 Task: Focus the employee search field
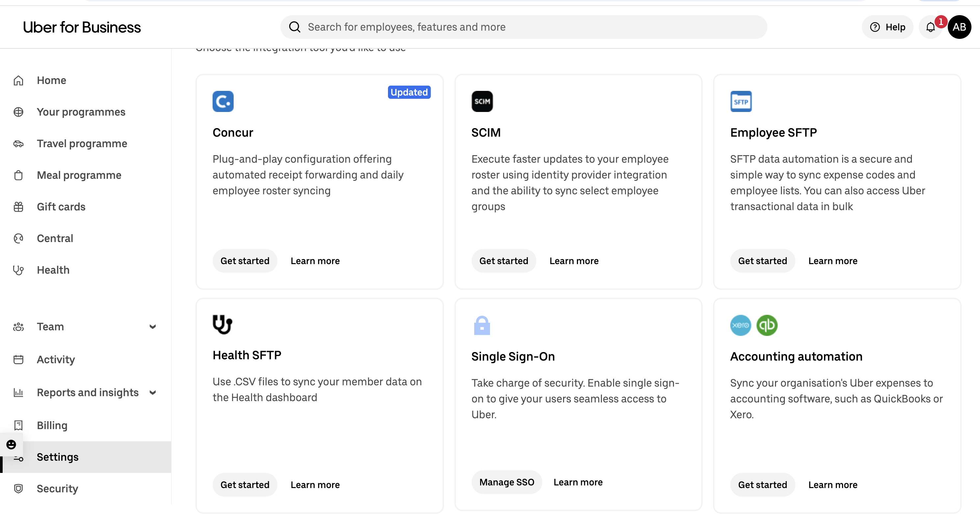[524, 27]
